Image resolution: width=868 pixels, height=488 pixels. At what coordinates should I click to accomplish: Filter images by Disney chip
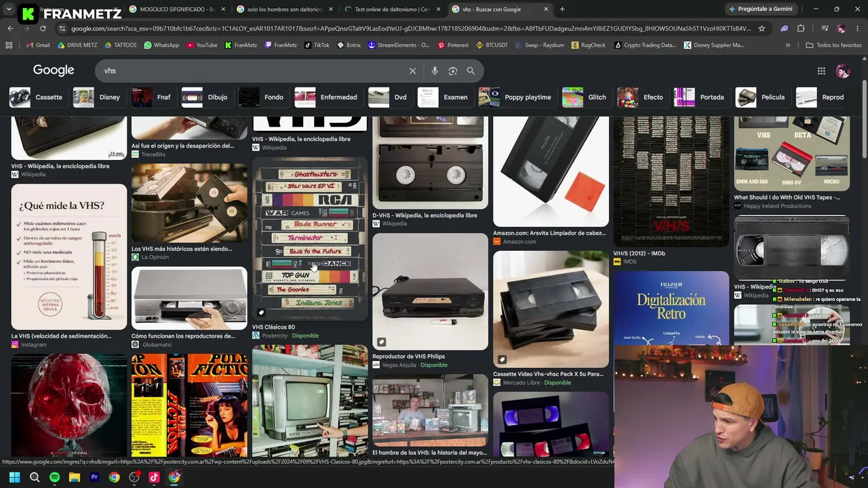pos(99,97)
